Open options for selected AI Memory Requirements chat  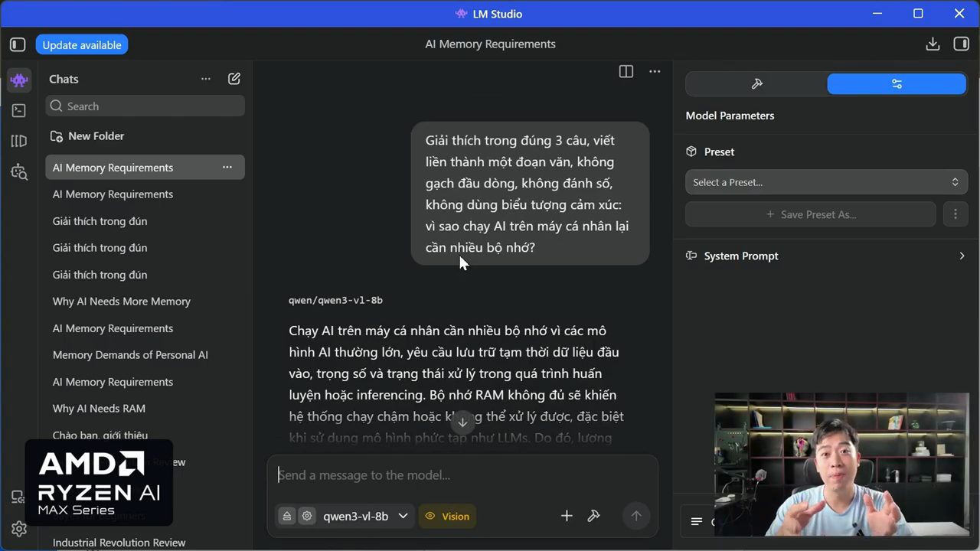point(227,168)
